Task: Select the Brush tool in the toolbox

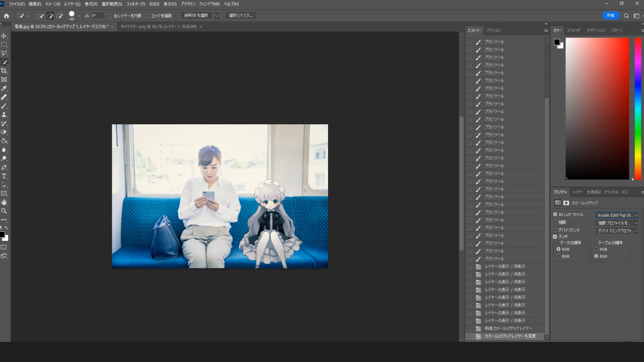Action: tap(4, 106)
